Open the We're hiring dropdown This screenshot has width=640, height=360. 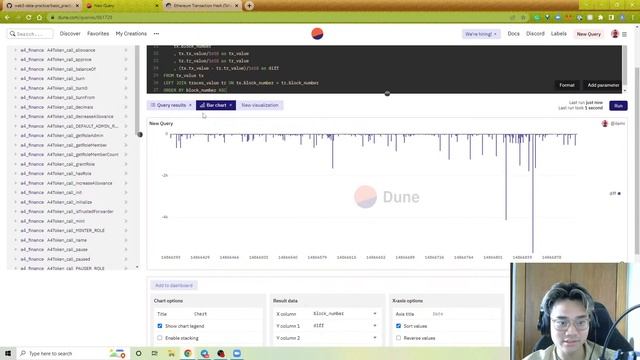point(481,34)
